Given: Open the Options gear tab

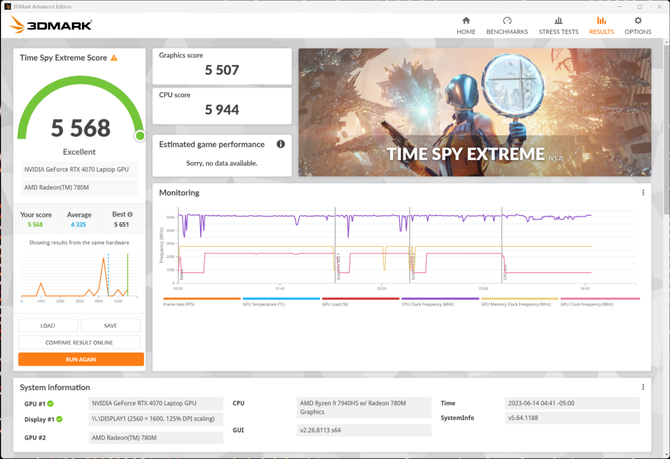Looking at the screenshot, I should click(638, 26).
